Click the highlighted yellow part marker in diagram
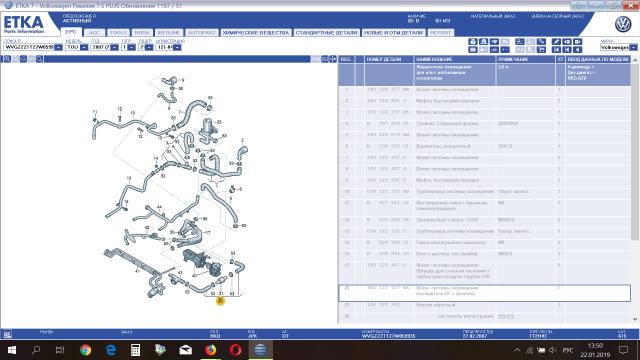The width and height of the screenshot is (640, 360). 220,301
